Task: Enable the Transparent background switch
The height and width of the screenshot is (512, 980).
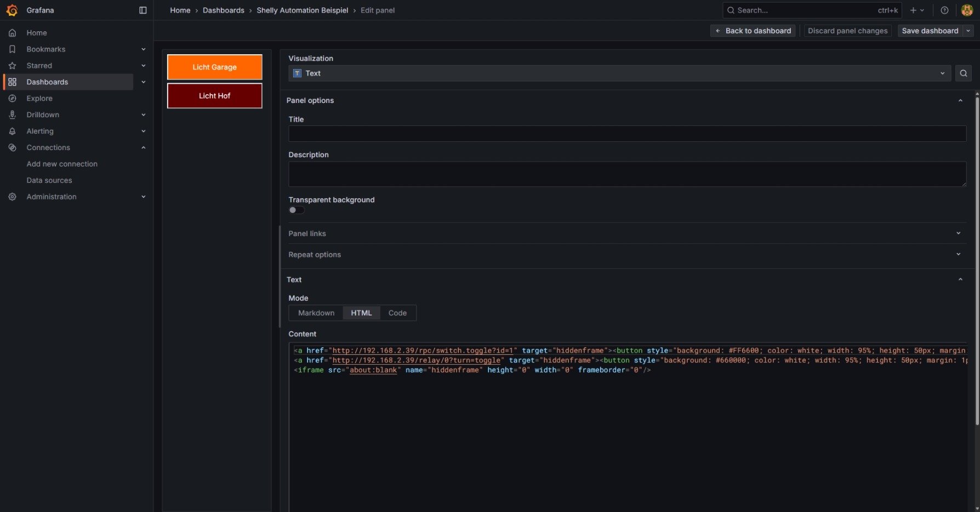Action: [297, 210]
